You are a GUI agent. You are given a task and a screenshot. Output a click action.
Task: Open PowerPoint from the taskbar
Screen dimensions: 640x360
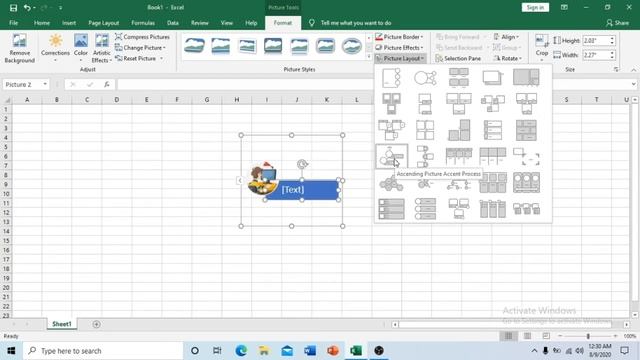pyautogui.click(x=333, y=351)
